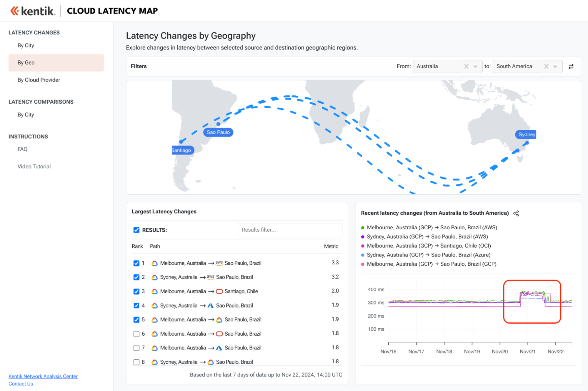Viewport: 588px width, 391px height.
Task: Click into the Results filter text field
Action: [289, 230]
